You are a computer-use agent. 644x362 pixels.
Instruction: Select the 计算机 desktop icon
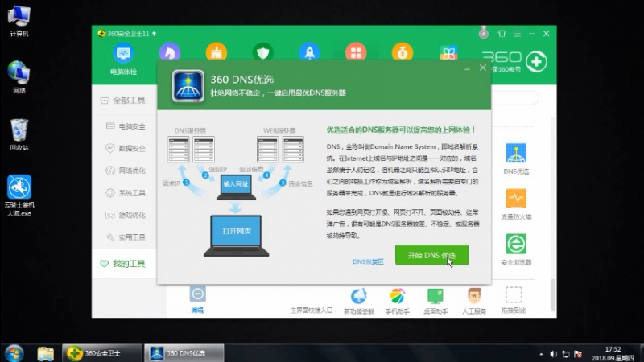pos(19,22)
